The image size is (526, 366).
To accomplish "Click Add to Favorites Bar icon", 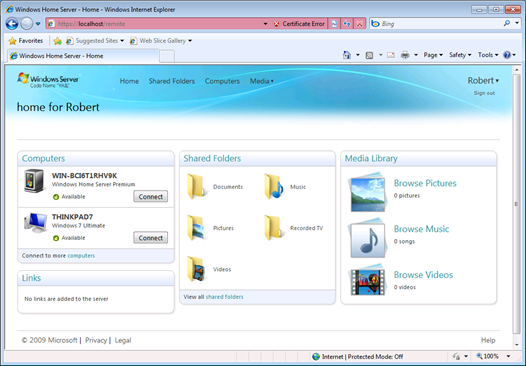I will (x=58, y=41).
